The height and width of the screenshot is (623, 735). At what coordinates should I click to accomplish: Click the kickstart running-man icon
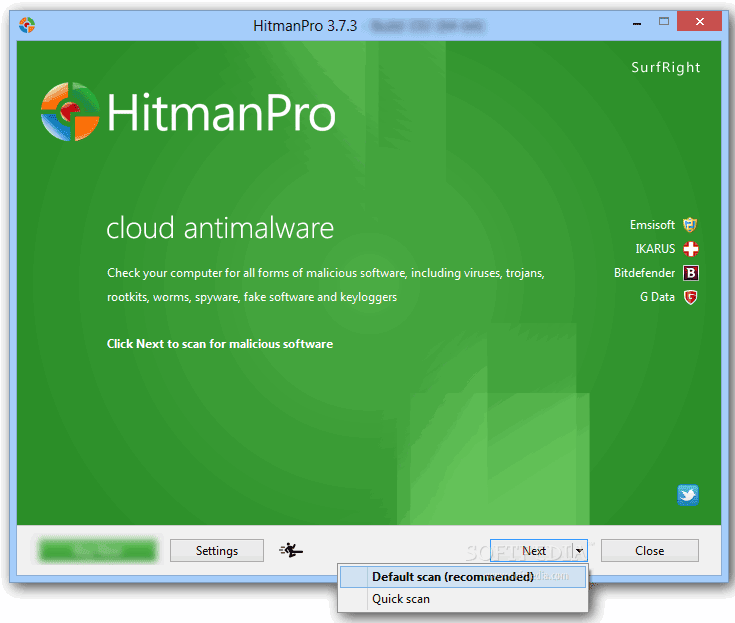[x=291, y=550]
